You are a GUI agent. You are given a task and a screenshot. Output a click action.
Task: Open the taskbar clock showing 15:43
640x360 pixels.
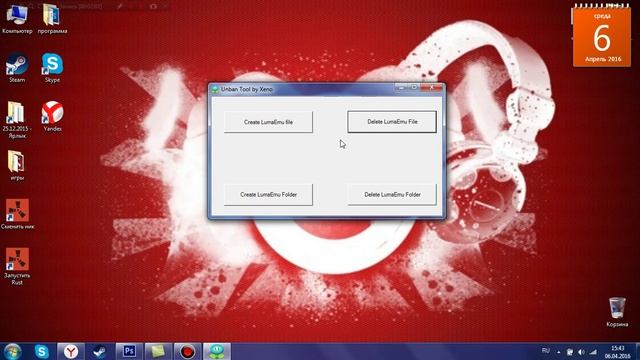[618, 352]
